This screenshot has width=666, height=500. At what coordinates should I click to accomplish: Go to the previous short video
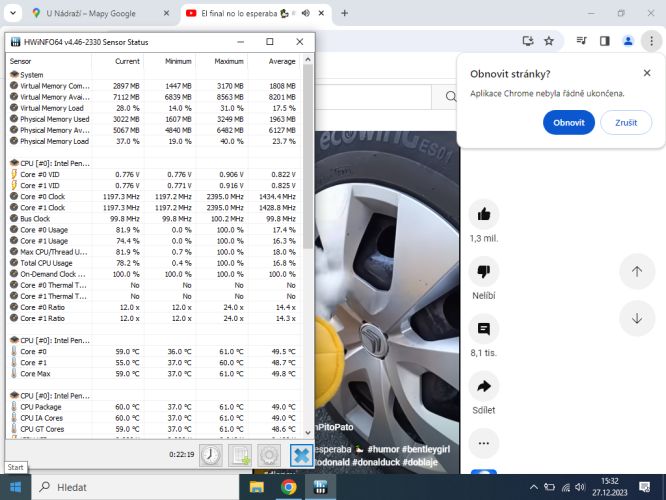[x=637, y=271]
